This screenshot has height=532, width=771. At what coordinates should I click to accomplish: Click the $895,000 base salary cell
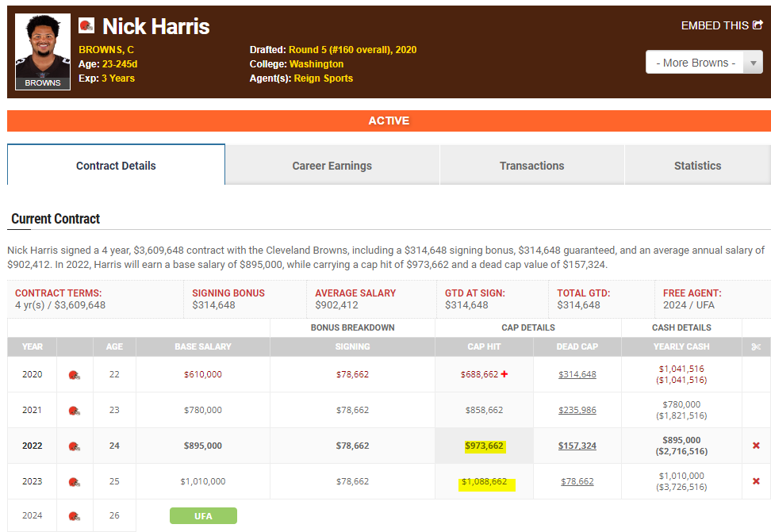pos(203,446)
